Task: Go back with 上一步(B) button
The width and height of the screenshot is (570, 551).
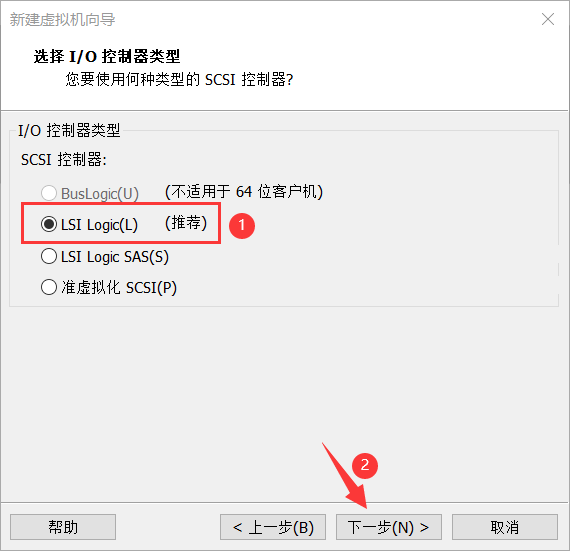Action: [x=273, y=527]
